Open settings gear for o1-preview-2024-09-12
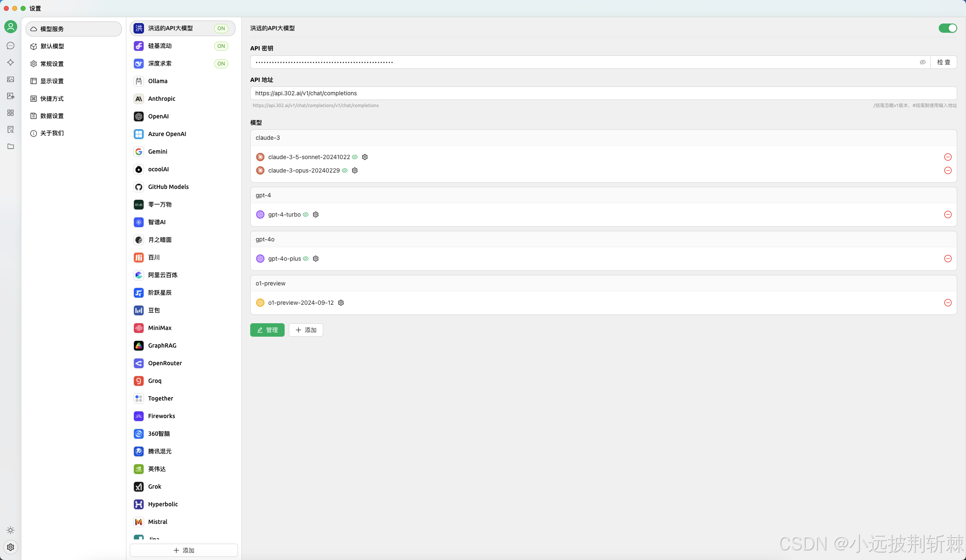The height and width of the screenshot is (560, 966). [x=341, y=303]
